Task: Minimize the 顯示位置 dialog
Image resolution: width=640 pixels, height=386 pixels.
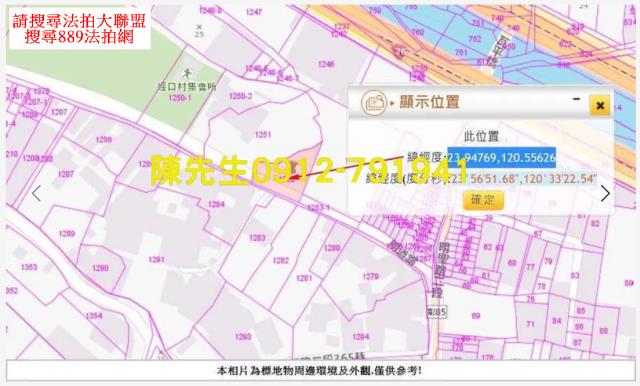Action: coord(576,99)
